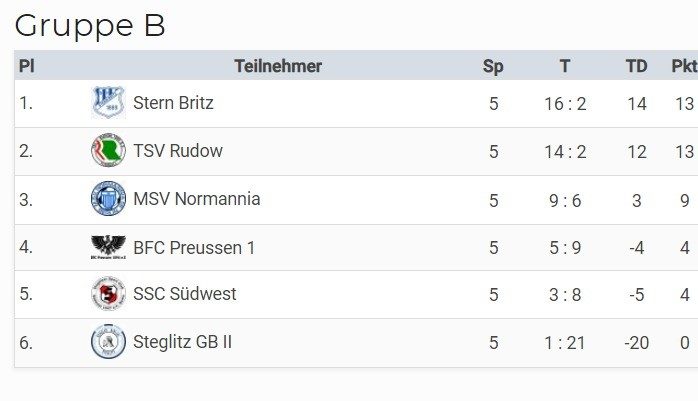
Task: Open the TSV Rudow team name
Action: pyautogui.click(x=178, y=151)
